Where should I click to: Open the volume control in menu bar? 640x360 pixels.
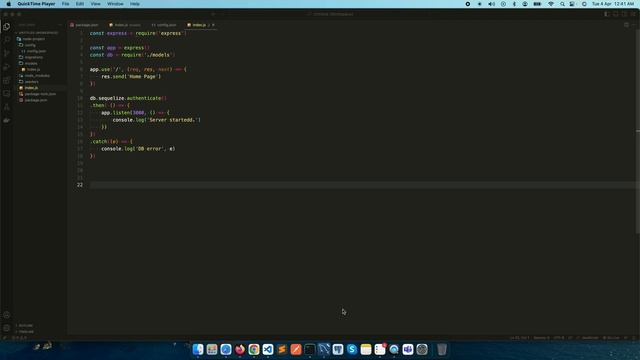pos(491,4)
